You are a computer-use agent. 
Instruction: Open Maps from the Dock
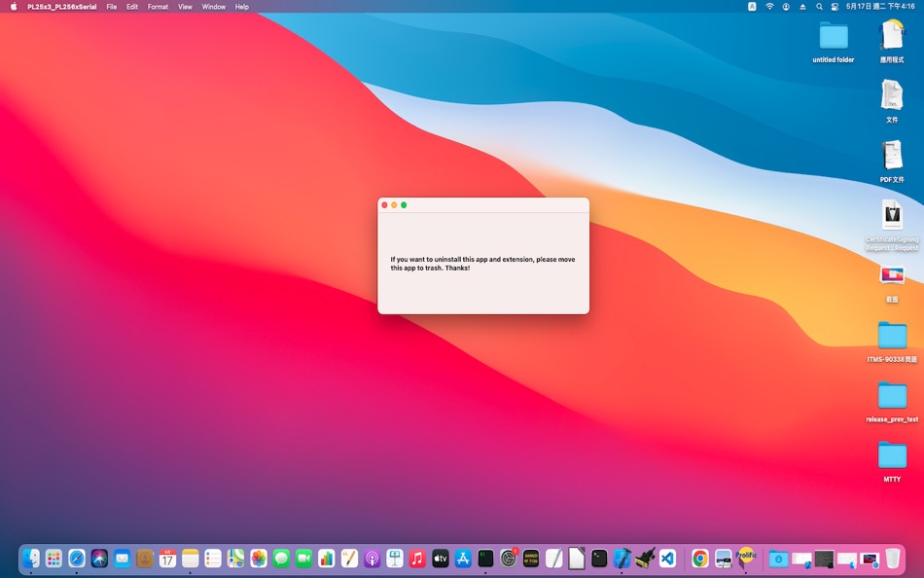click(235, 558)
